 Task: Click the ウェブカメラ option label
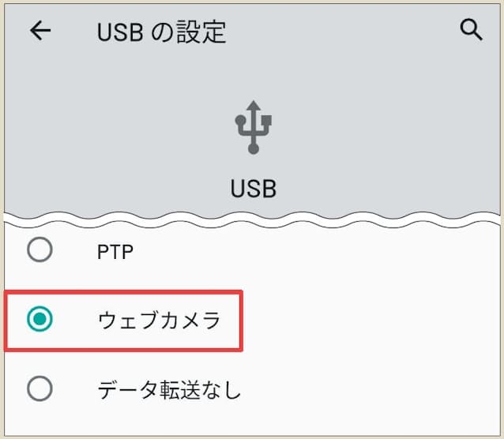(158, 321)
